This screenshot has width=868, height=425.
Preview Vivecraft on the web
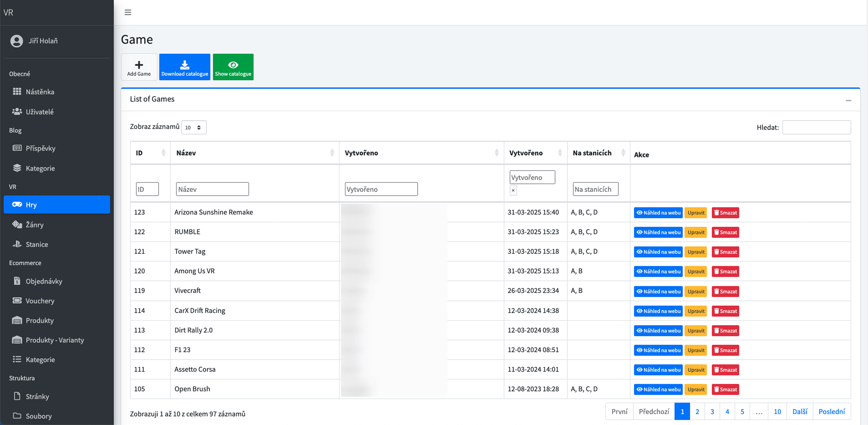(658, 291)
